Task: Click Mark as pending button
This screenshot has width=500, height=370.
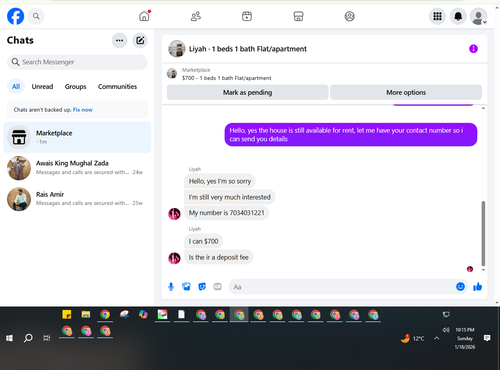Action: click(247, 92)
